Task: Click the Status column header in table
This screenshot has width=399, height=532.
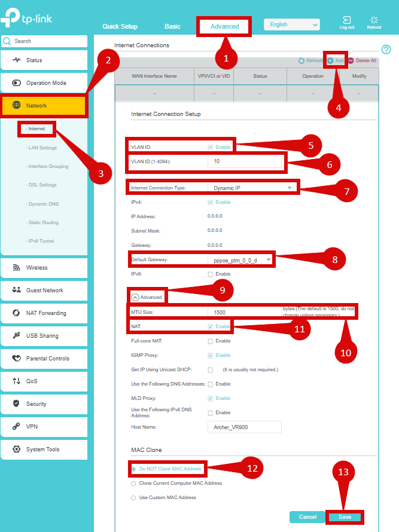Action: (x=260, y=76)
